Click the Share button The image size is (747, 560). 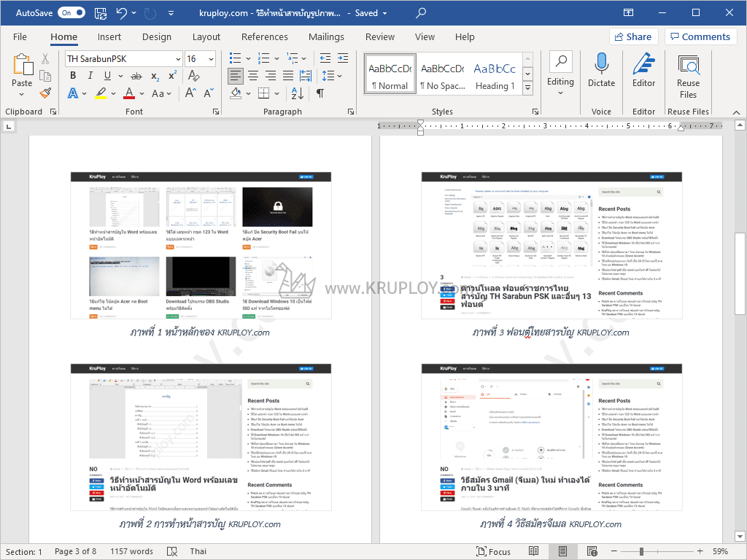[633, 36]
